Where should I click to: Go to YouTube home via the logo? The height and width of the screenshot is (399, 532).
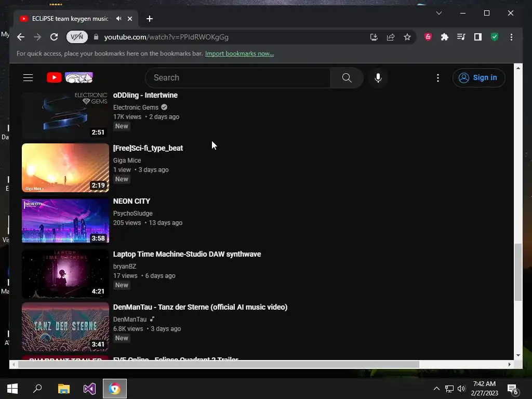pyautogui.click(x=70, y=78)
